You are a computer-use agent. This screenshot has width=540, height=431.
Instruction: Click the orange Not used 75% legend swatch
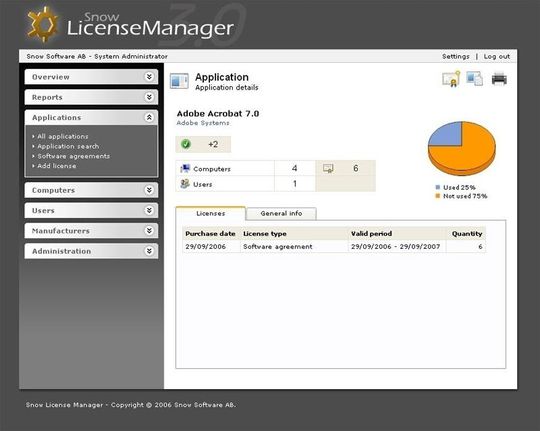click(x=438, y=196)
